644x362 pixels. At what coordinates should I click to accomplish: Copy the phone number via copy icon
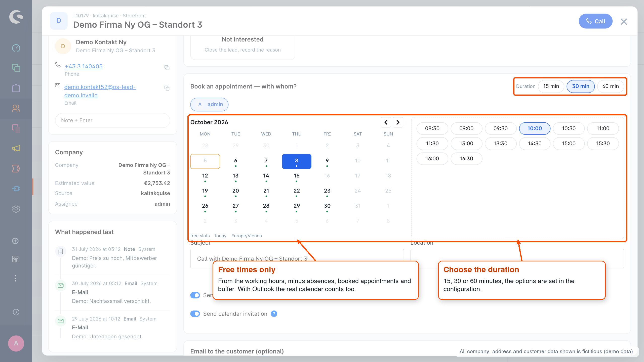pos(167,68)
